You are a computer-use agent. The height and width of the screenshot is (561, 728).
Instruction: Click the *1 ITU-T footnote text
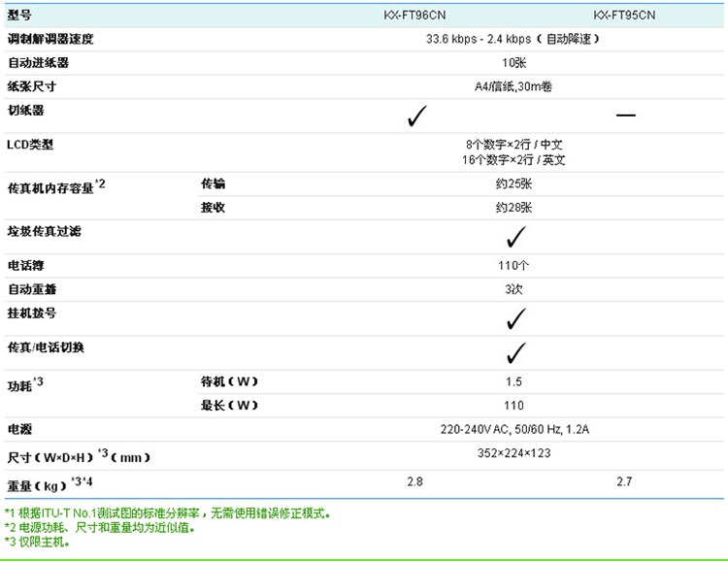168,513
